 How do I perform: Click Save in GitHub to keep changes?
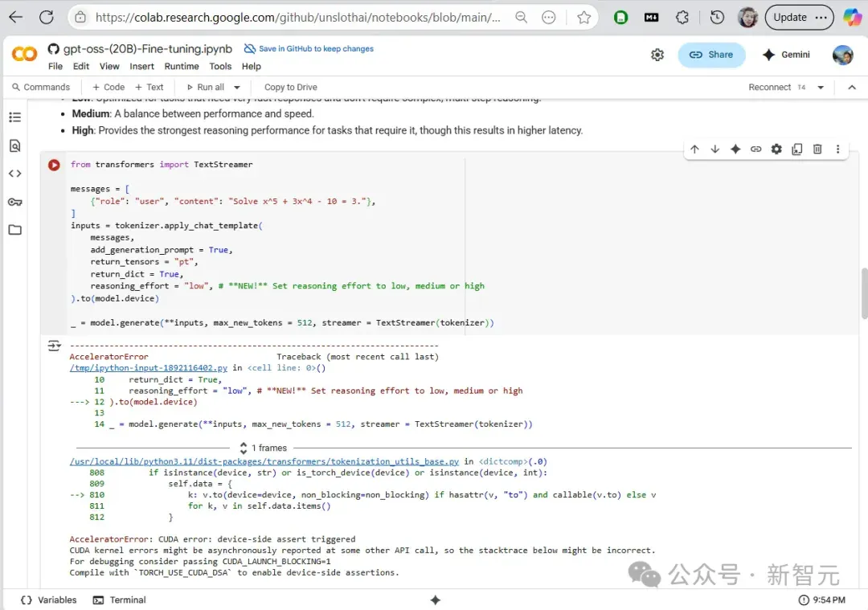[x=309, y=49]
